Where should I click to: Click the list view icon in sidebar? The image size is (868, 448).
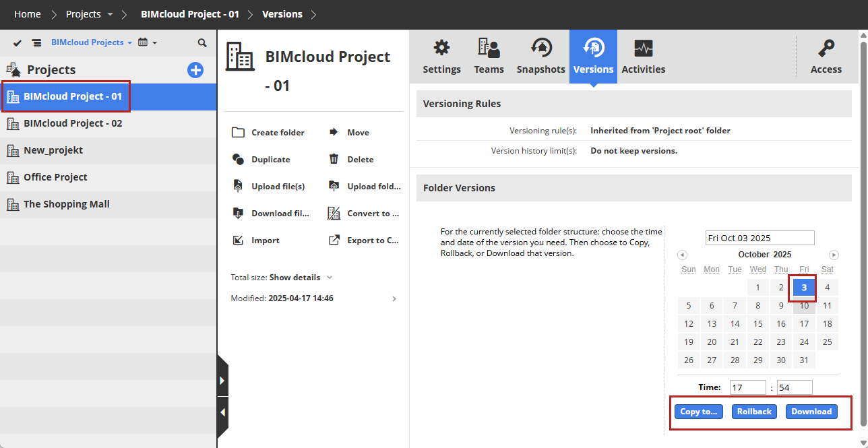tap(36, 42)
